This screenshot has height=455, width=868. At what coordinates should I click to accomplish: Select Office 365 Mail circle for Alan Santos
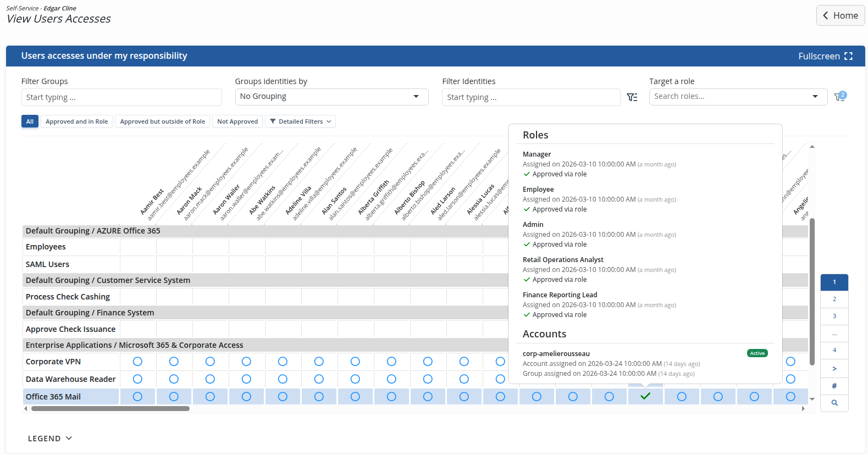pos(319,396)
